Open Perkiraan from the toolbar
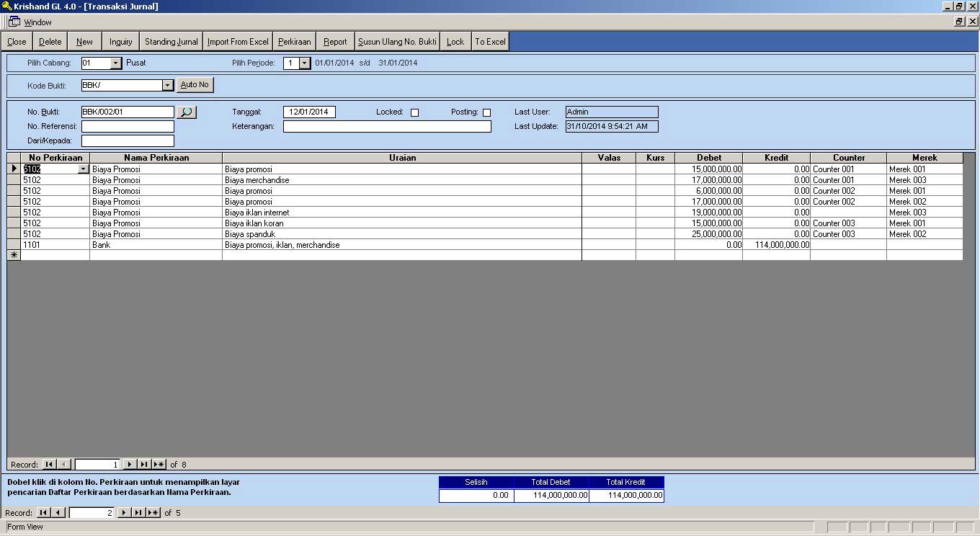 [294, 42]
